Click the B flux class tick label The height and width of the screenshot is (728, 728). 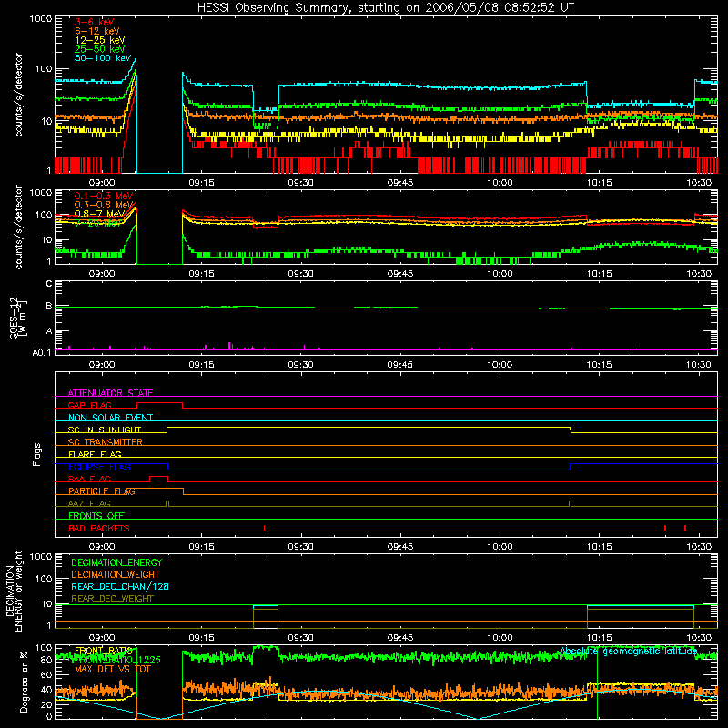[x=49, y=306]
